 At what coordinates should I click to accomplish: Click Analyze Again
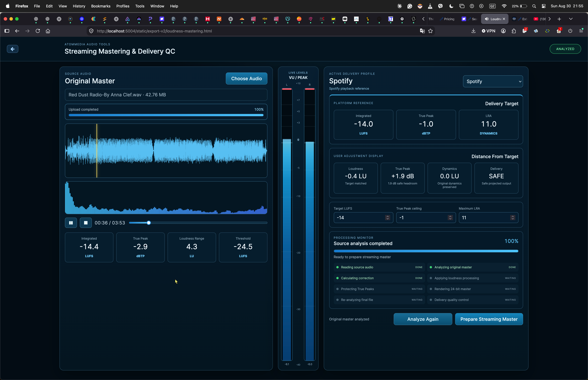point(423,319)
